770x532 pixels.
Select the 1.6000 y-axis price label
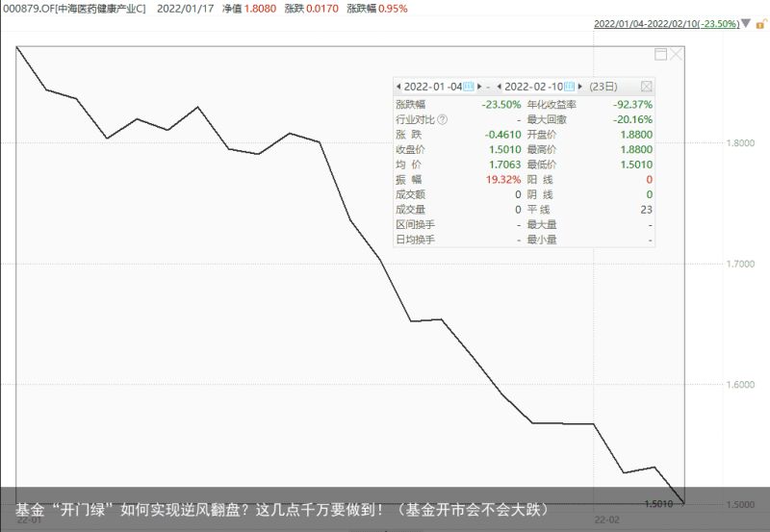(740, 384)
